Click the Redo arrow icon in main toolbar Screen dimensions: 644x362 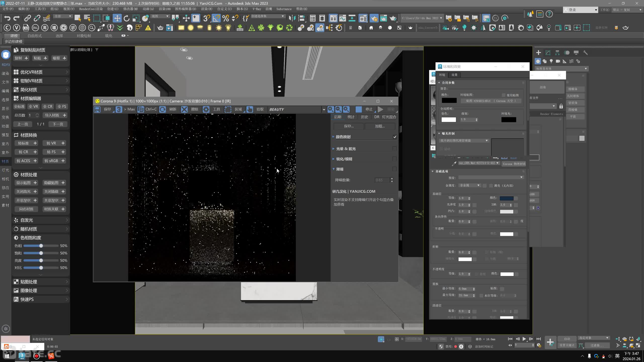17,18
